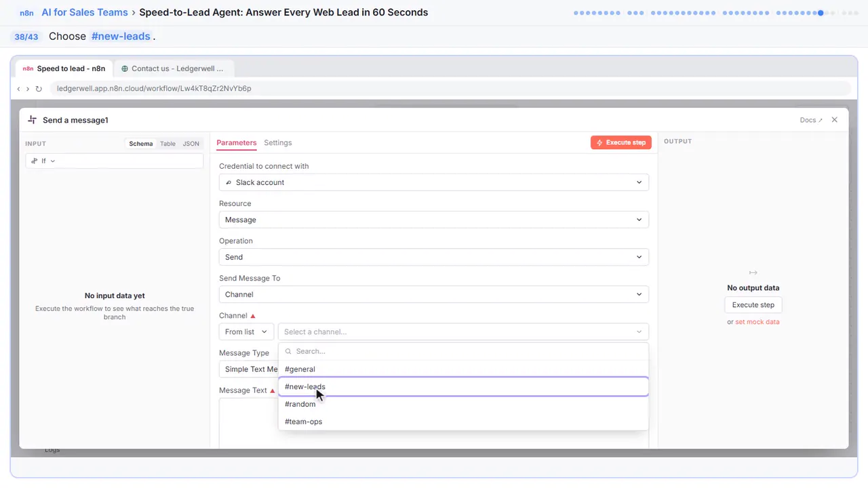Search channels in the Search field
Viewport: 868px width, 488px height.
coord(463,351)
